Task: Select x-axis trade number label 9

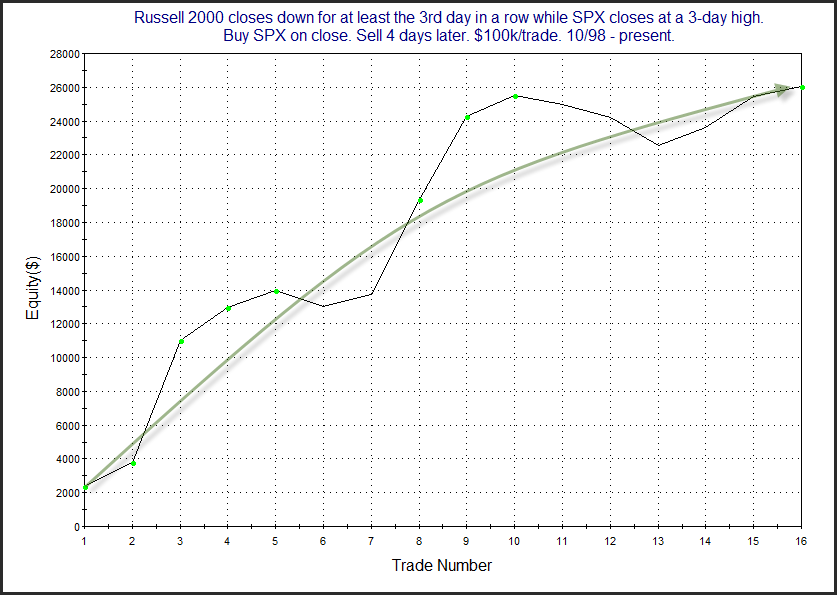Action: (467, 541)
